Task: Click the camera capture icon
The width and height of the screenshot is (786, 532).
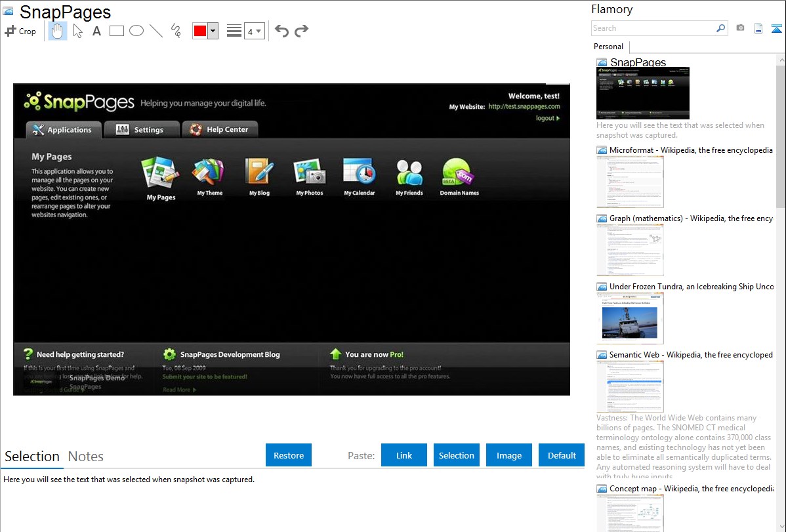Action: (x=740, y=28)
